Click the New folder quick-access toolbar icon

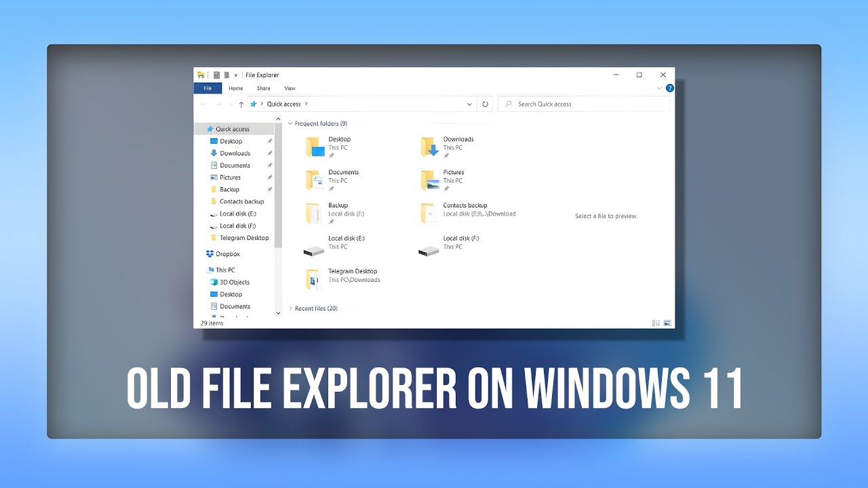(x=226, y=75)
